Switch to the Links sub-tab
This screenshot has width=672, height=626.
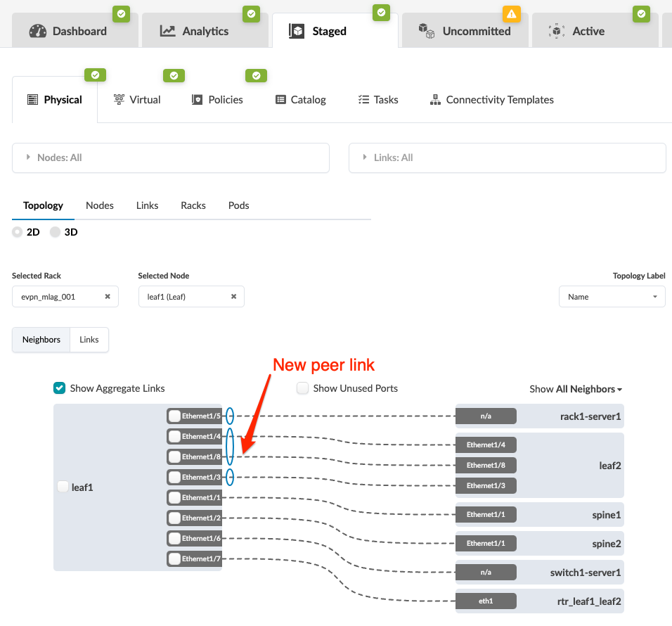147,205
